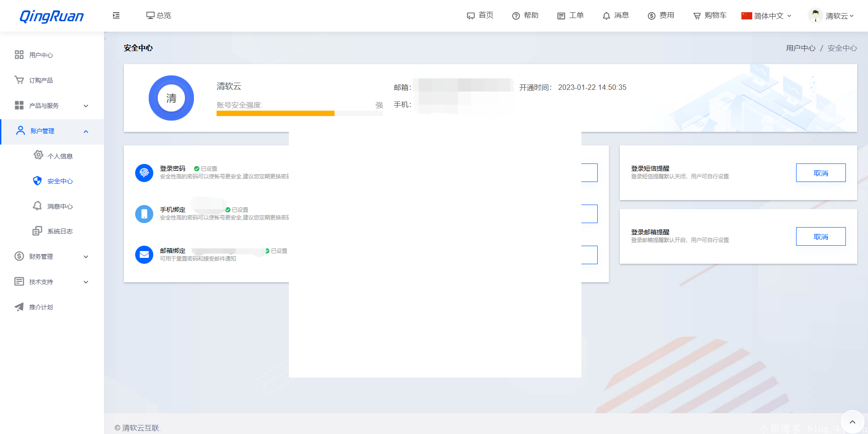Viewport: 868px width, 434px height.
Task: Cancel the login email reminder
Action: (x=821, y=237)
